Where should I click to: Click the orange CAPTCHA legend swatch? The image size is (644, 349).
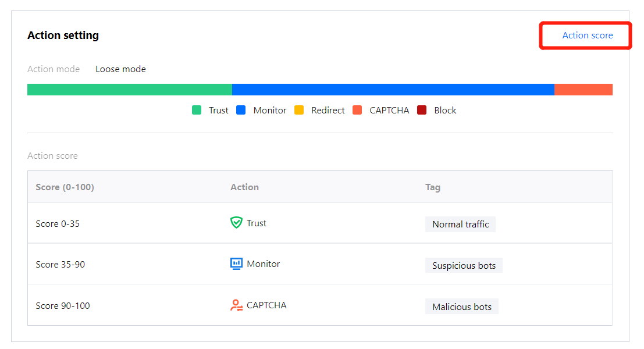pos(357,110)
